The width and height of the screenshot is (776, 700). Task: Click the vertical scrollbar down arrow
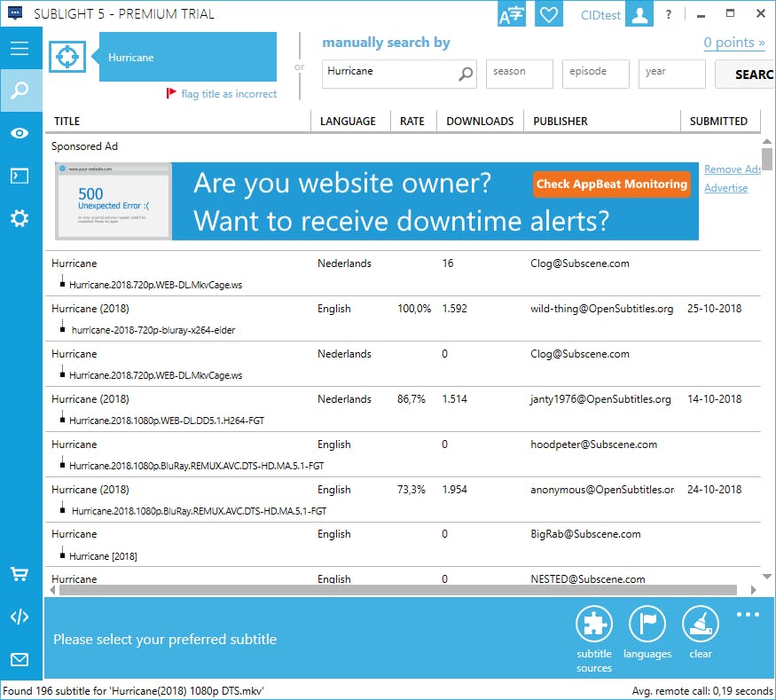766,577
